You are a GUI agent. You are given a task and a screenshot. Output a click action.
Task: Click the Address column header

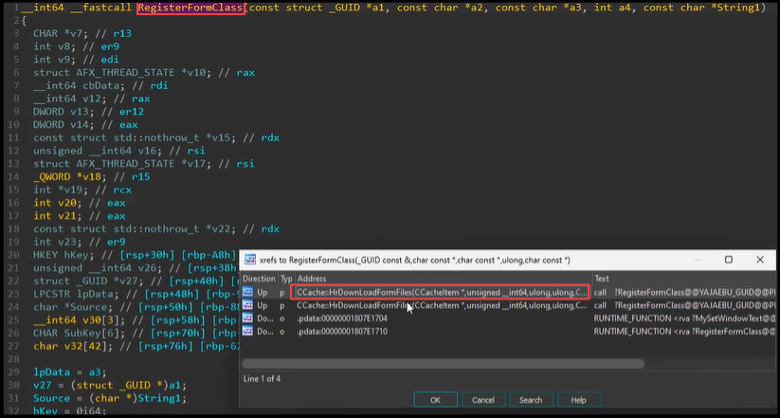pos(312,278)
